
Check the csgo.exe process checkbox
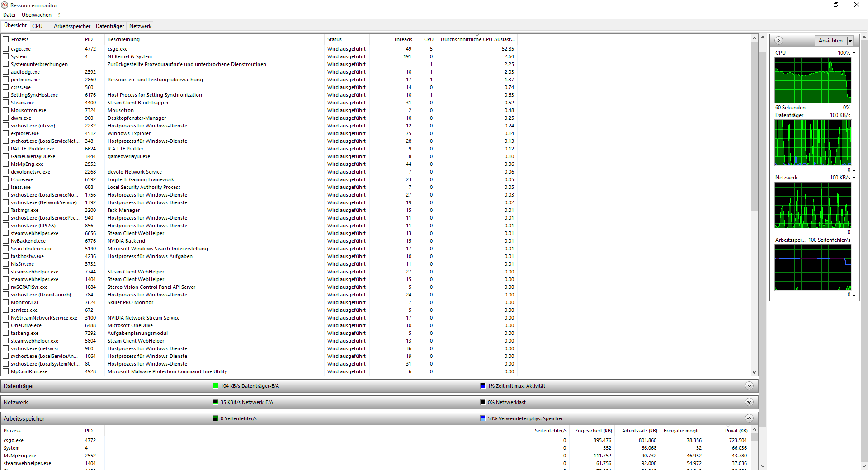(6, 49)
